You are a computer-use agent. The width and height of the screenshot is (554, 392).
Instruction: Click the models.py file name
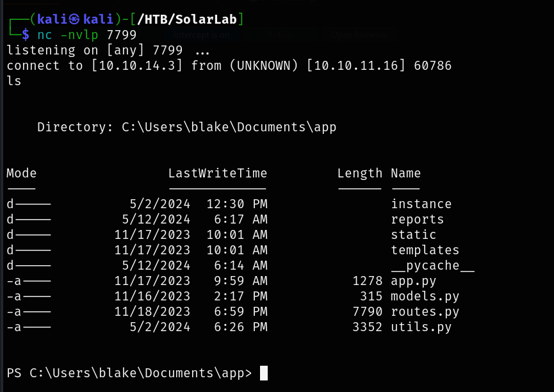[425, 297]
